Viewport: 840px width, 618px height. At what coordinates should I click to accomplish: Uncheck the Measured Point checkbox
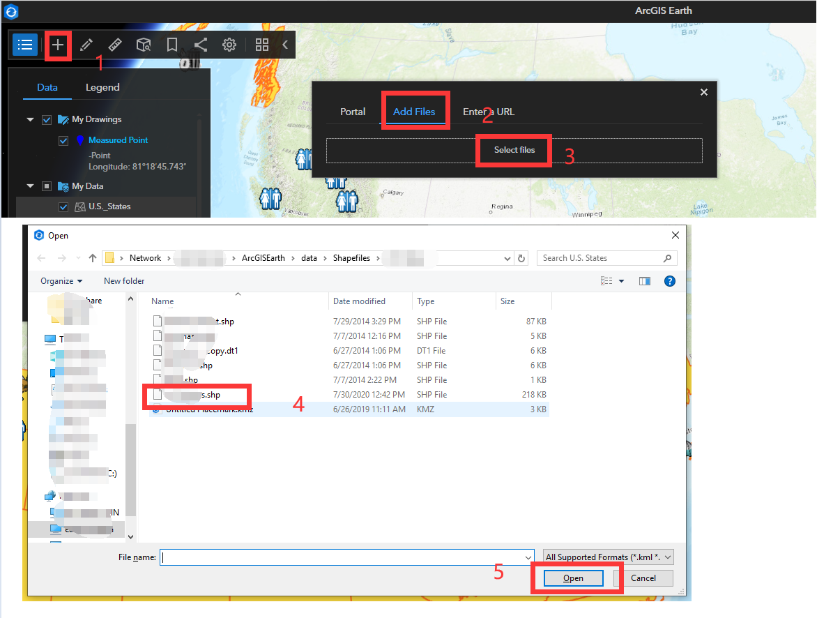tap(63, 141)
